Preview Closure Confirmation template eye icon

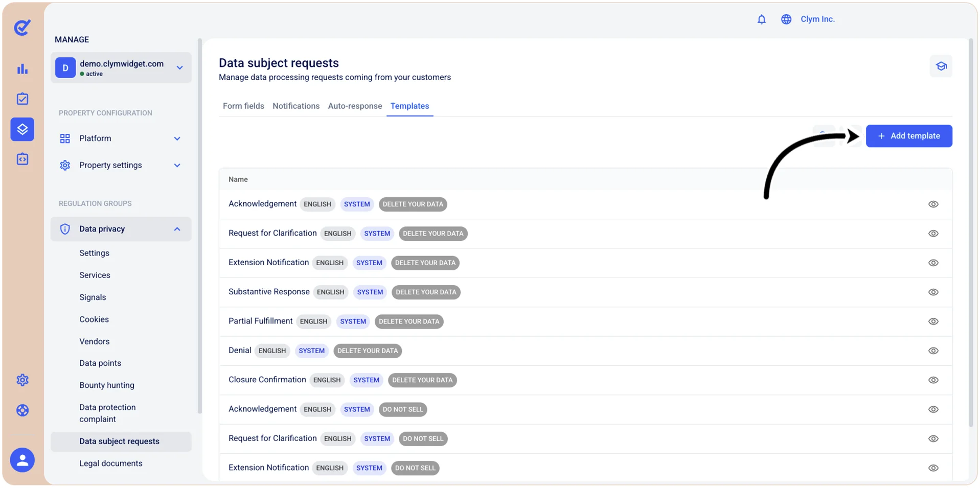click(x=933, y=380)
